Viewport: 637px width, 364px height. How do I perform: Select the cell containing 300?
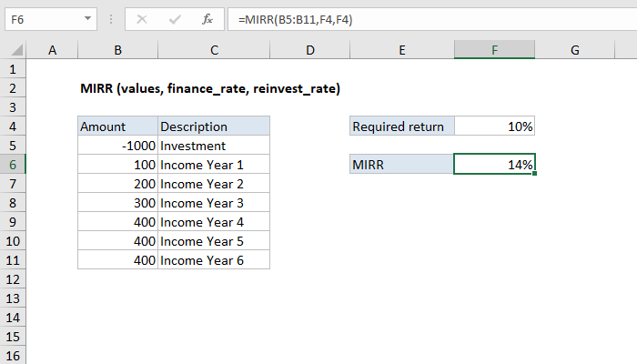tap(117, 203)
